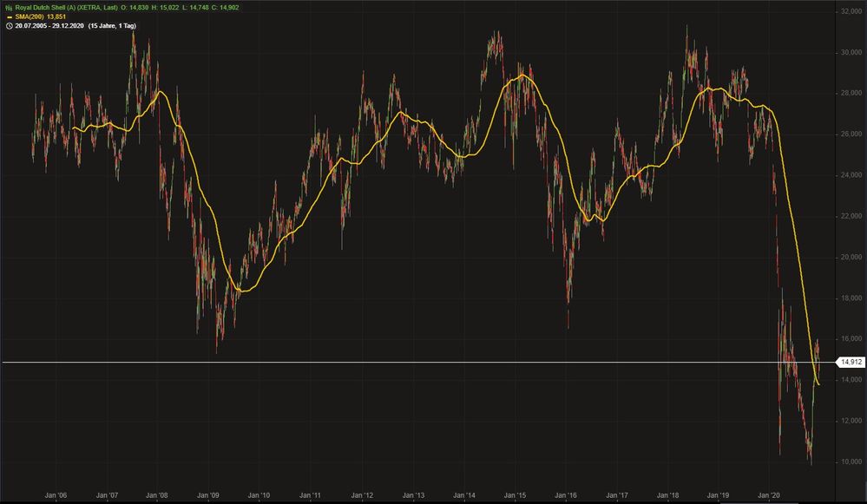Click the low value 'L: 14,748'
Screen dimensions: 867x504
coord(194,8)
